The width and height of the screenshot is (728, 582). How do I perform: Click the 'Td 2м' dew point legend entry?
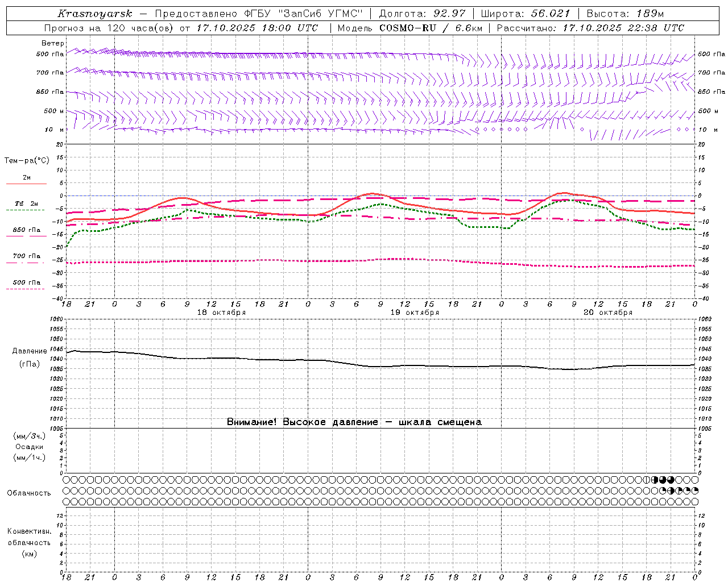(x=26, y=203)
